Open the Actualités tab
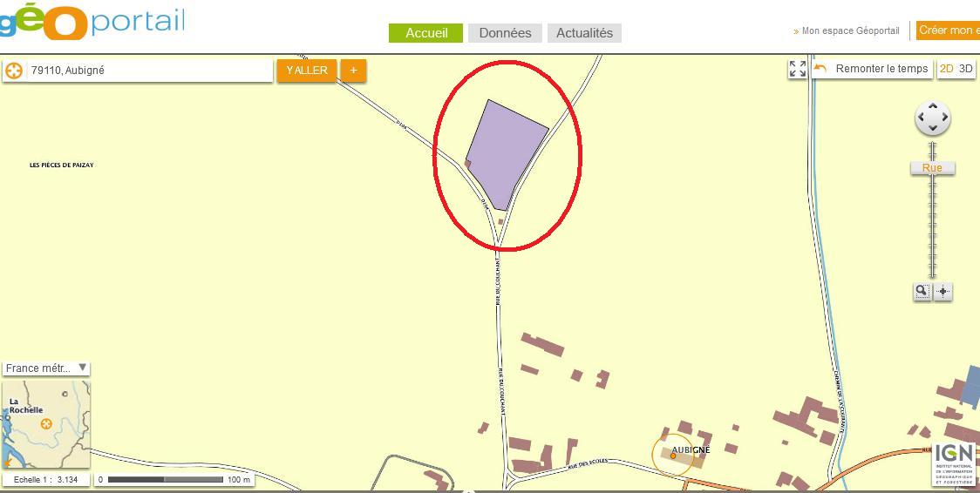Viewport: 980px width, 493px height. click(584, 33)
